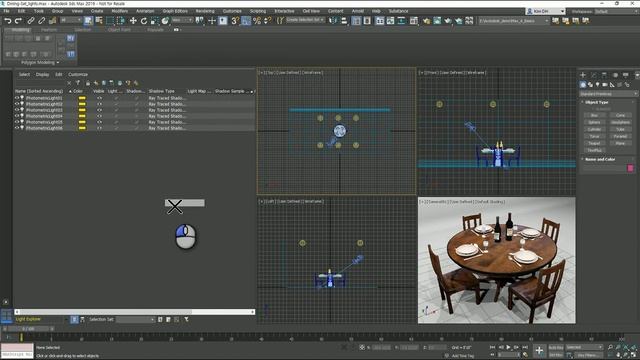Open the reference coordinate system dropdown
The image size is (640, 360).
click(x=182, y=20)
